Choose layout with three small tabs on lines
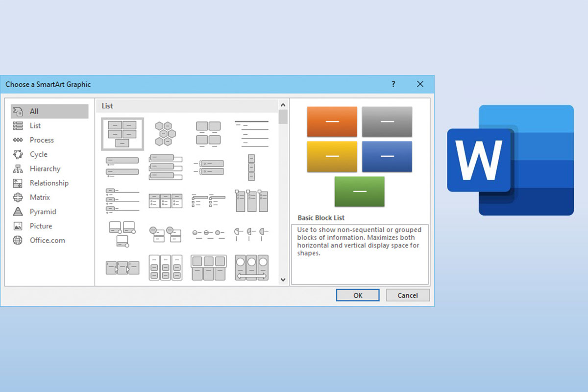The image size is (588, 392). (122, 200)
